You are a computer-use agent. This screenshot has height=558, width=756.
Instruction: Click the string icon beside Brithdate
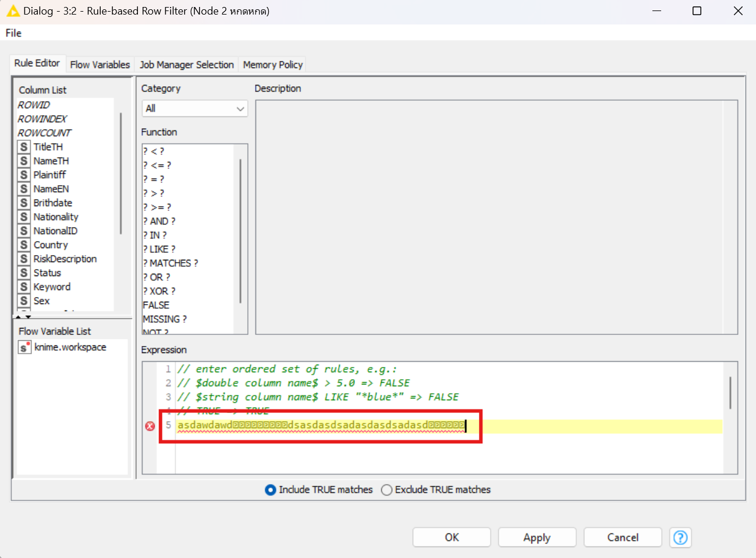pos(24,203)
